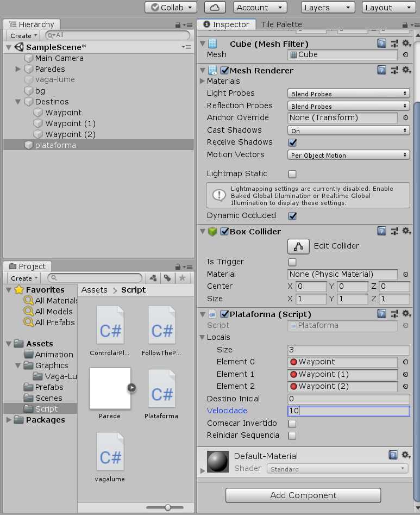Lock the Inspector panel

405,24
